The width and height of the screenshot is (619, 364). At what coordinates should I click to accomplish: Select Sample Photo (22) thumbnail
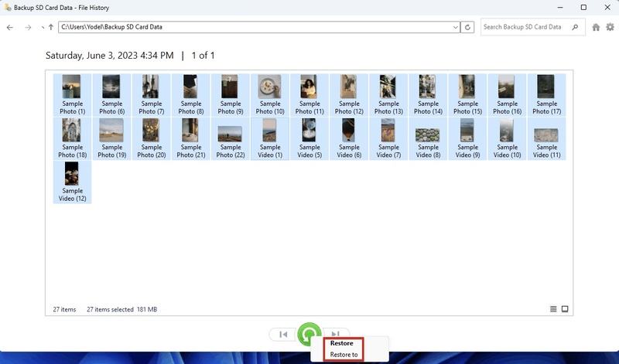pos(230,138)
